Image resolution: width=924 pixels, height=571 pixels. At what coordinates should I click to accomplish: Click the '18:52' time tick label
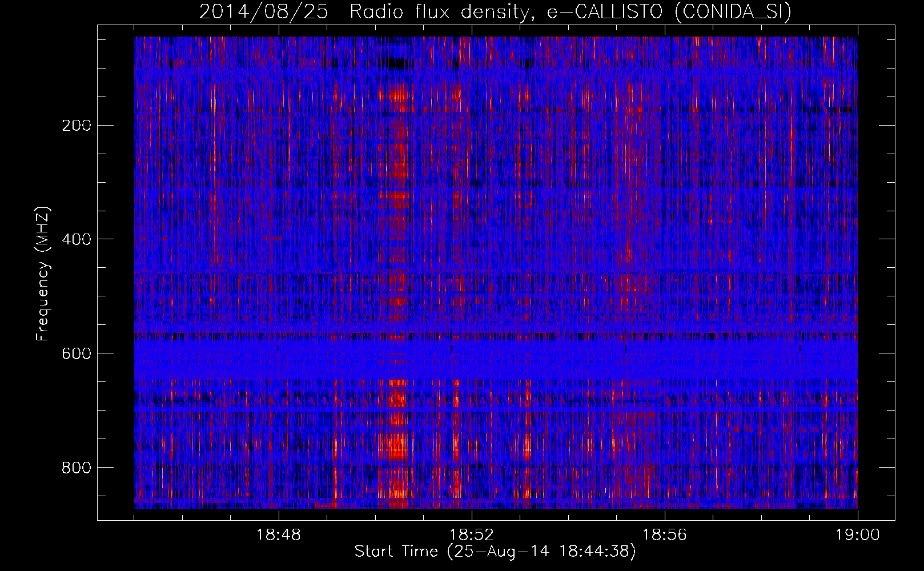pyautogui.click(x=472, y=535)
